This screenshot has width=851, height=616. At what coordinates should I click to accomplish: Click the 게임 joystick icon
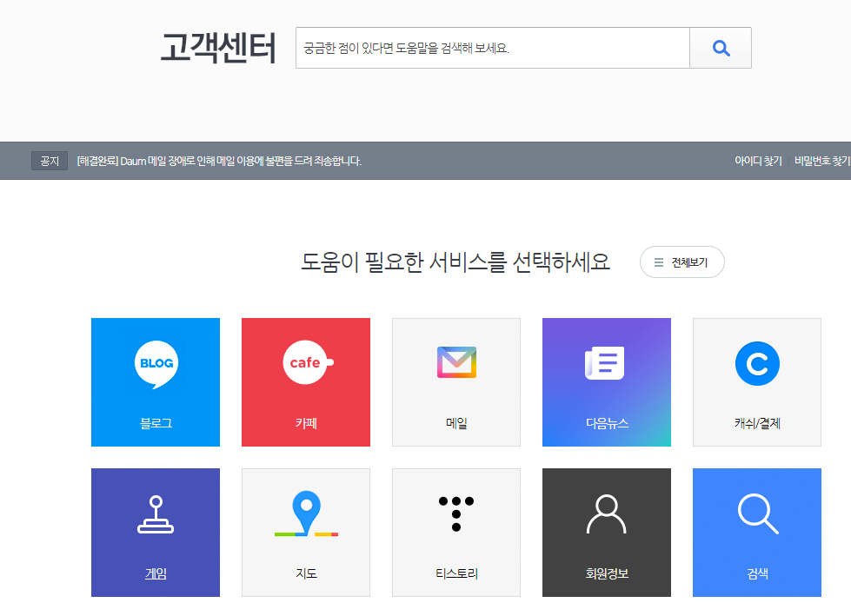155,513
